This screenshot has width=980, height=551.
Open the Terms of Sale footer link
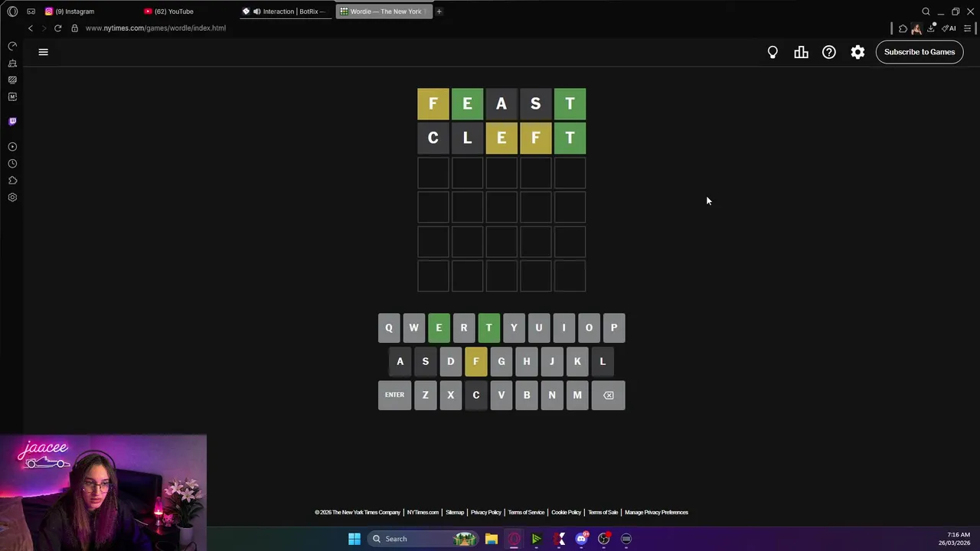click(x=603, y=513)
